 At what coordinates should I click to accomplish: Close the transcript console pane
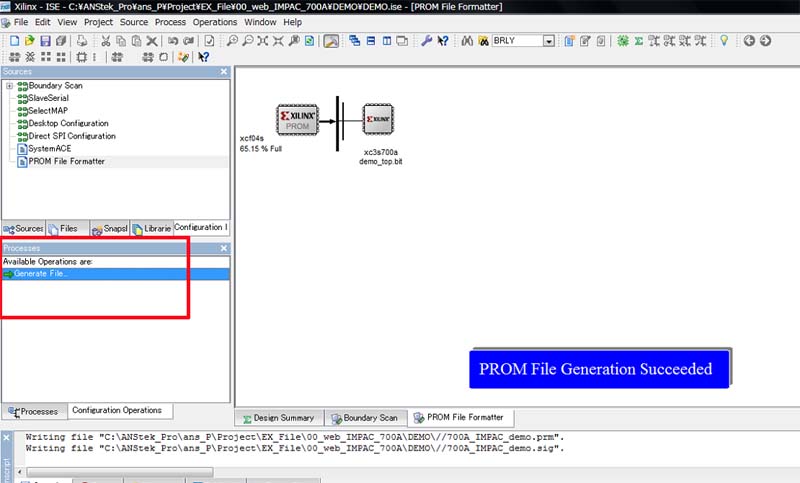[7, 438]
